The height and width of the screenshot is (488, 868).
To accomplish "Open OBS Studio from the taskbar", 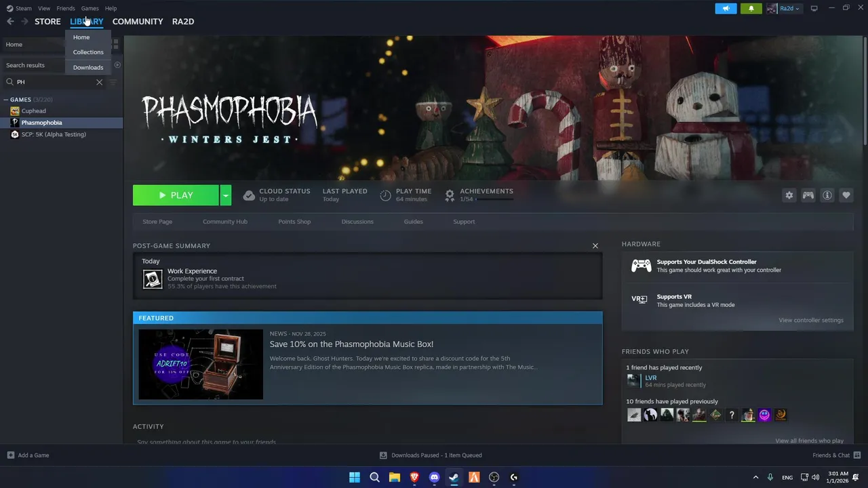I will (494, 477).
